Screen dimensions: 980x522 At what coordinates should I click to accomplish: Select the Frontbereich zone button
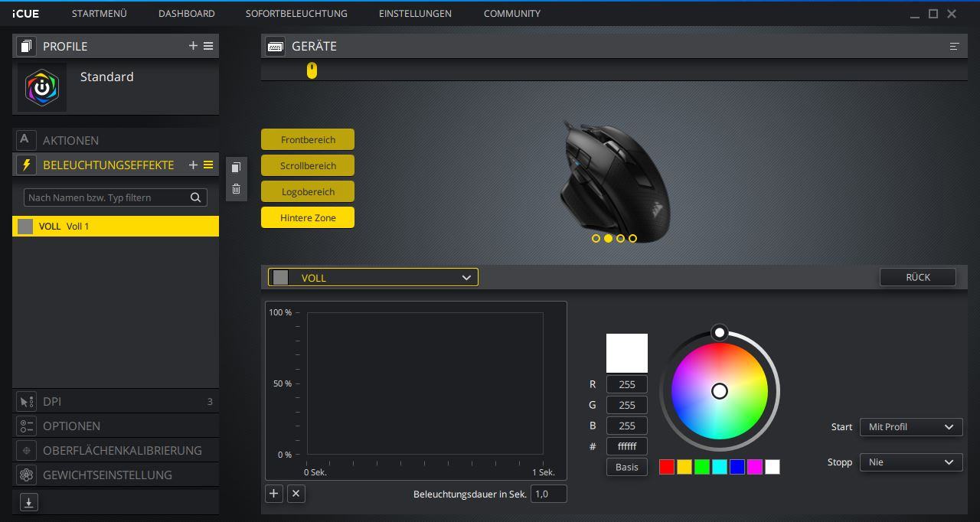308,139
